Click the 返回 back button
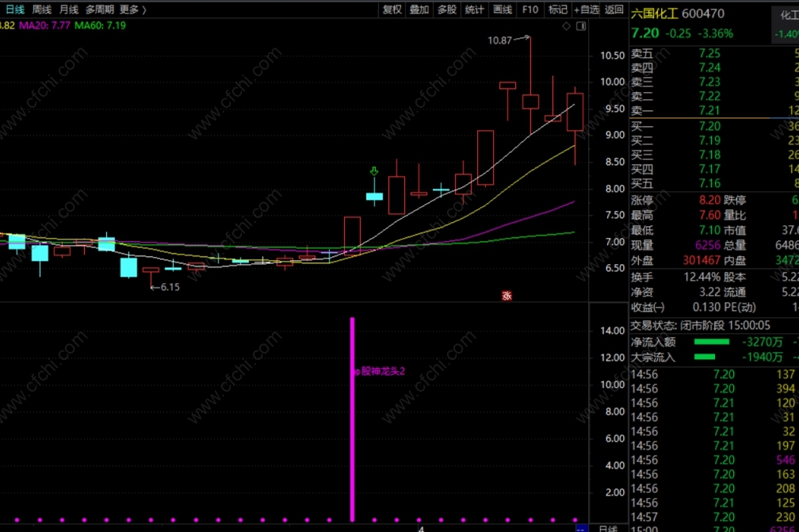Screen dimensions: 799x532 [x=614, y=10]
